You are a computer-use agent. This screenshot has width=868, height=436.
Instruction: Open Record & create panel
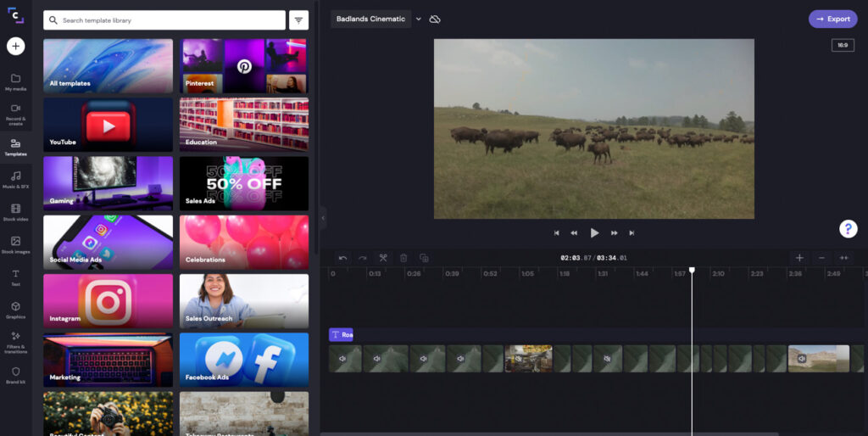[15, 115]
